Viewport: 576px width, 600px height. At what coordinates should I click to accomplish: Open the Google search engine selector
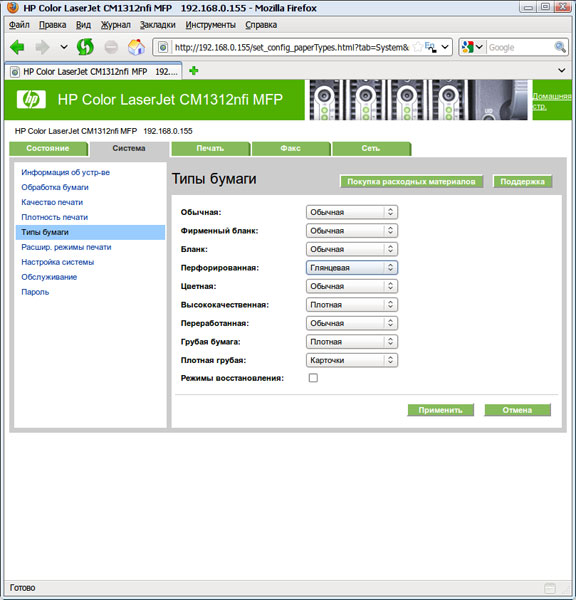tap(472, 47)
